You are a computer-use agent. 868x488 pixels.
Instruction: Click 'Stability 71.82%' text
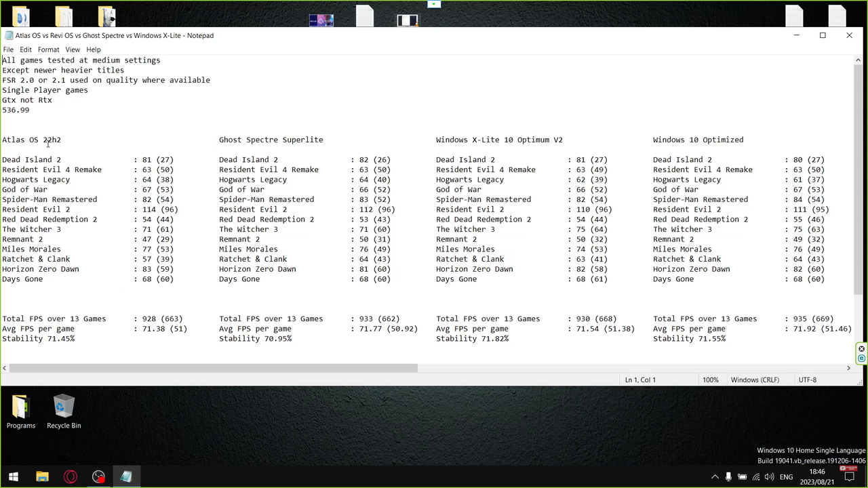473,338
